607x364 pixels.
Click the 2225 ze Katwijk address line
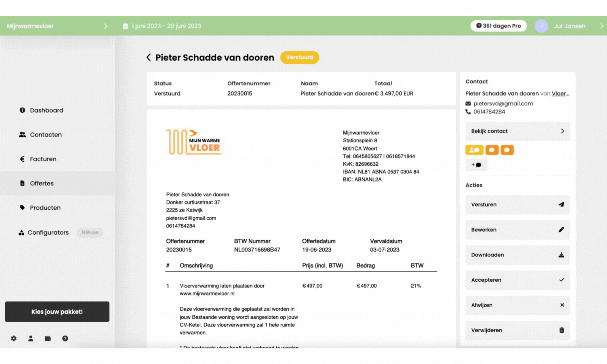pyautogui.click(x=184, y=210)
